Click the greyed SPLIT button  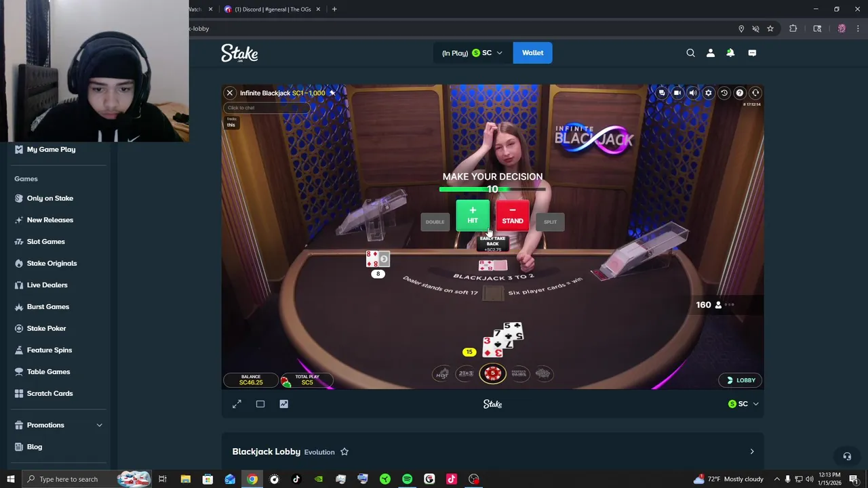click(x=550, y=222)
